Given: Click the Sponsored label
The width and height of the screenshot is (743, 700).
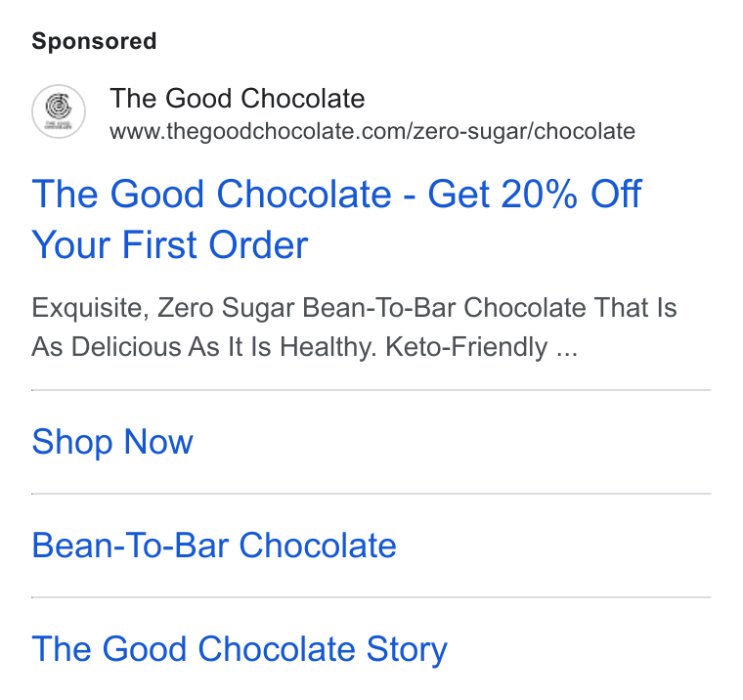Looking at the screenshot, I should point(94,41).
